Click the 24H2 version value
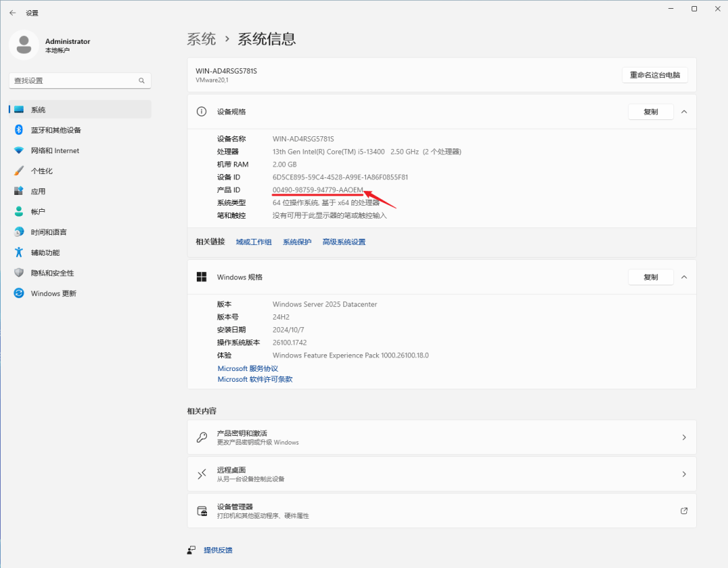Viewport: 728px width, 568px height. 281,317
